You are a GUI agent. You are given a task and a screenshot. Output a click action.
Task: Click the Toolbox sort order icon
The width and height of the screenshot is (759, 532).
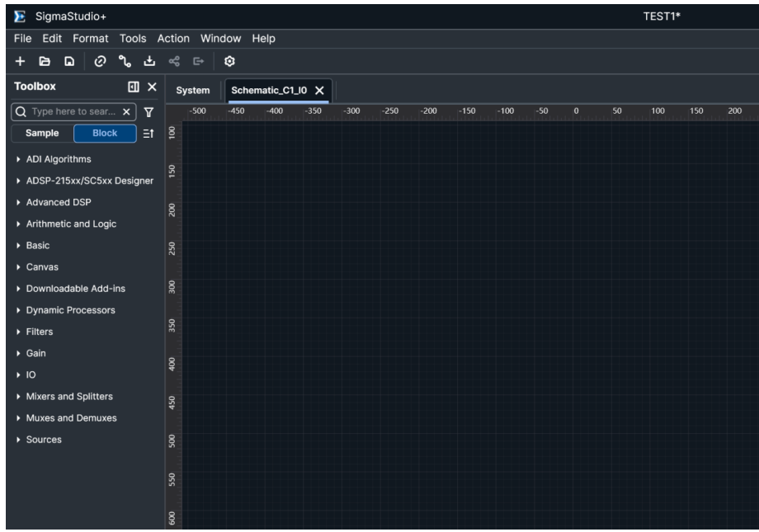point(148,134)
